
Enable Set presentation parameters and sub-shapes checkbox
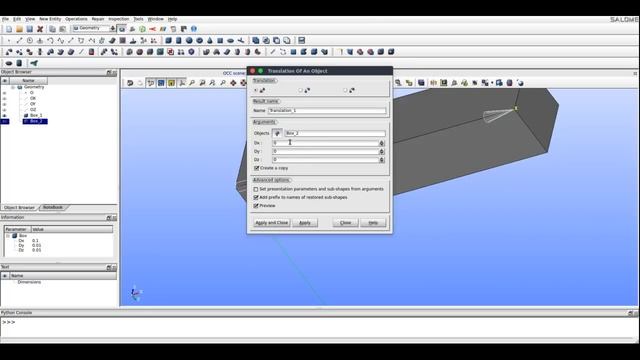[256, 189]
